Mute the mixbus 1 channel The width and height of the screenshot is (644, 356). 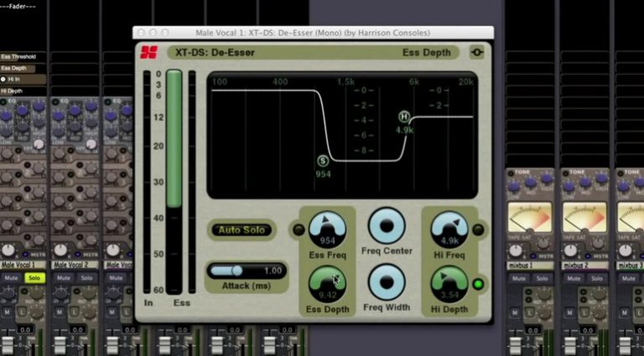(519, 278)
